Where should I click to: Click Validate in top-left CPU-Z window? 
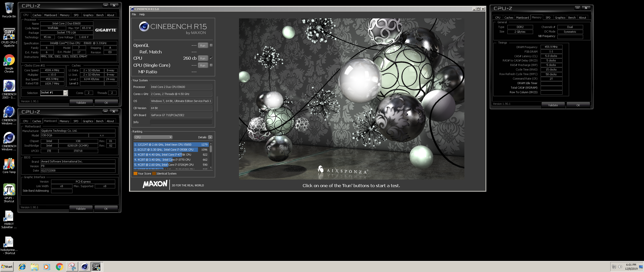[81, 103]
